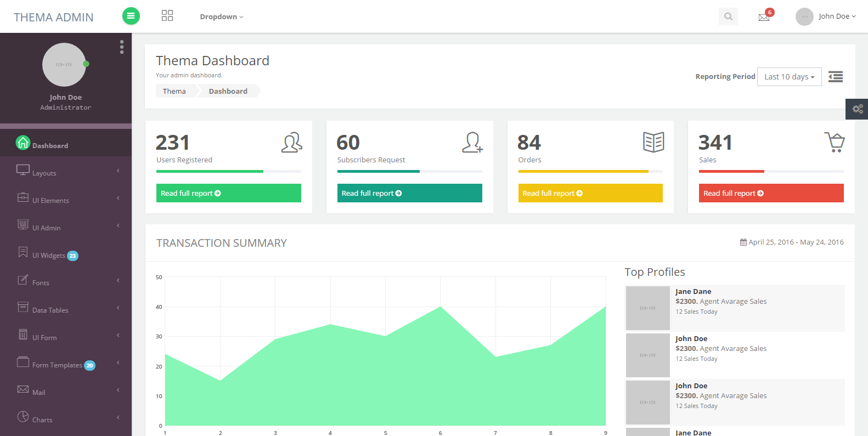Viewport: 868px width, 436px height.
Task: Open the settings gears side panel
Action: click(x=856, y=109)
